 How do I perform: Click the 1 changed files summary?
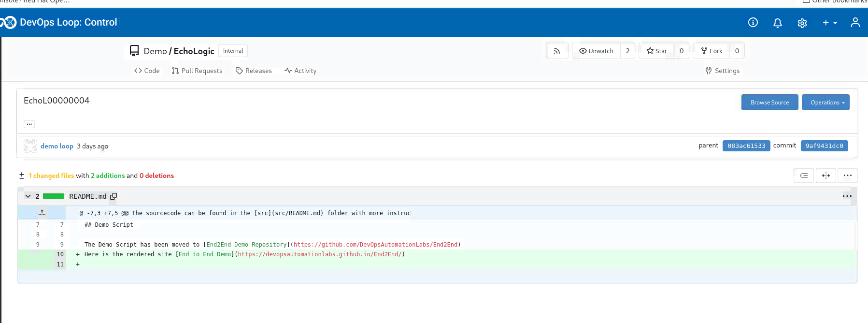(51, 176)
